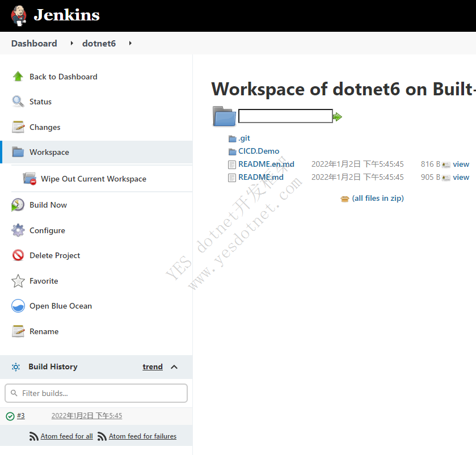Screen dimensions: 476x455
Task: Click the notepad Changes icon
Action: 18,127
